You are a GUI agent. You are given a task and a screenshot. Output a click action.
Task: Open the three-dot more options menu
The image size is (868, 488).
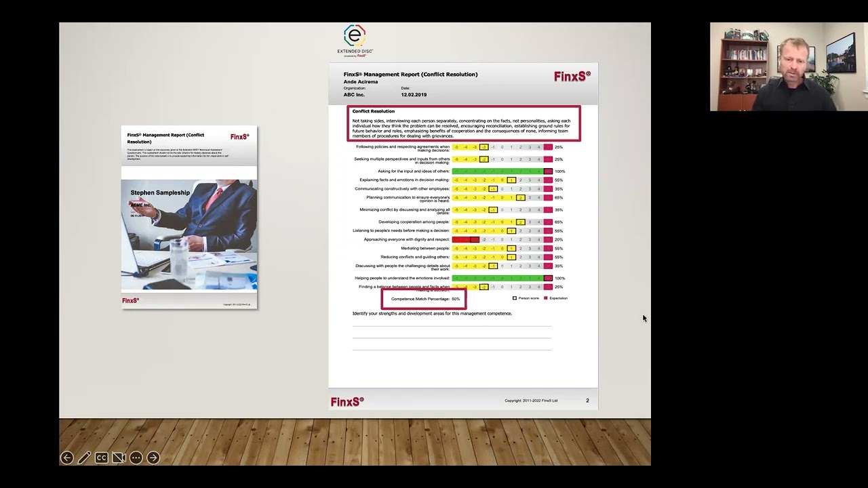136,457
